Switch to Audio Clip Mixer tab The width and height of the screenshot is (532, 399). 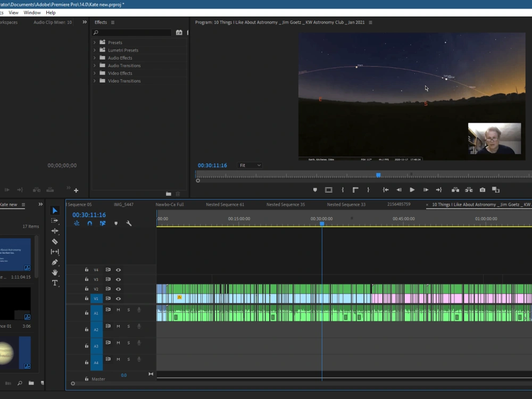(x=53, y=22)
